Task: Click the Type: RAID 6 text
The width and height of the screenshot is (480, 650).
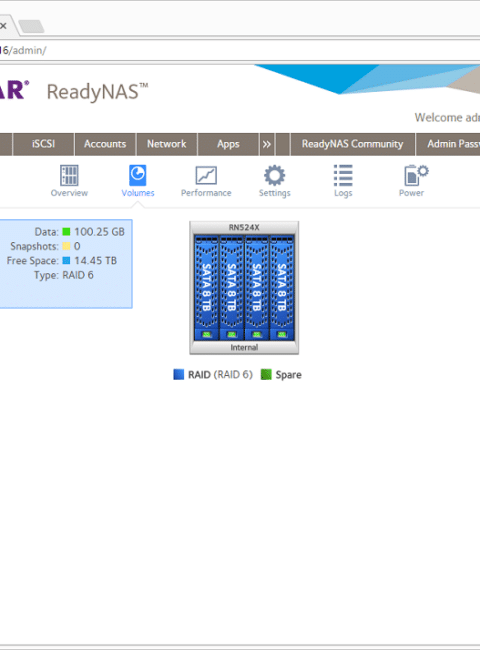Action: (64, 275)
